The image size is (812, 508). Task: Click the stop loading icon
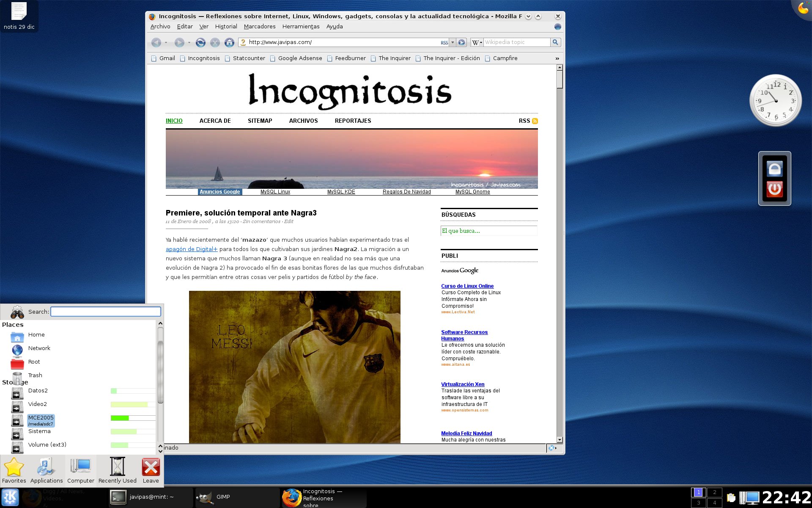215,42
